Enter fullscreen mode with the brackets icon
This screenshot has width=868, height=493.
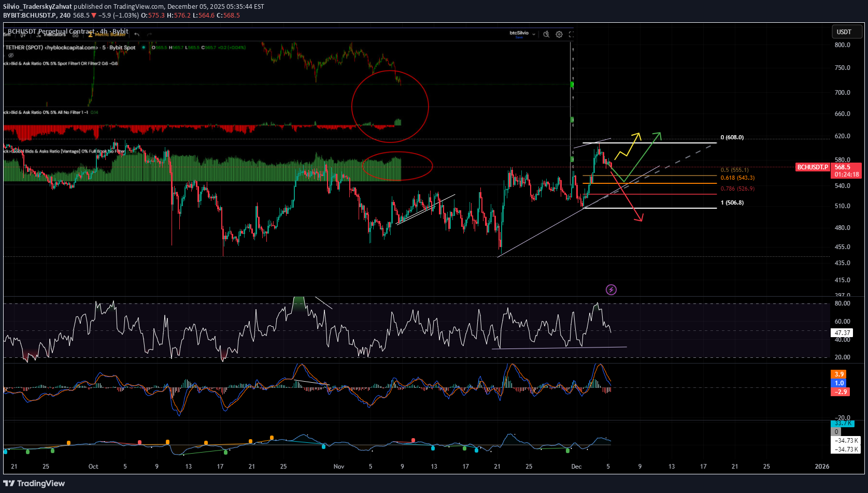tap(572, 34)
